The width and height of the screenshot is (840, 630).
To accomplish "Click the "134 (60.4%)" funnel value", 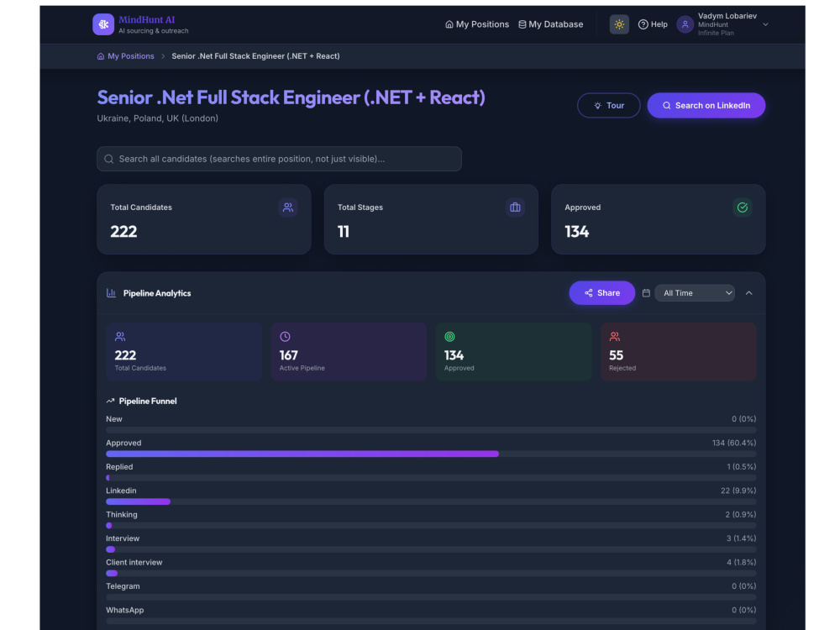I will tap(734, 443).
